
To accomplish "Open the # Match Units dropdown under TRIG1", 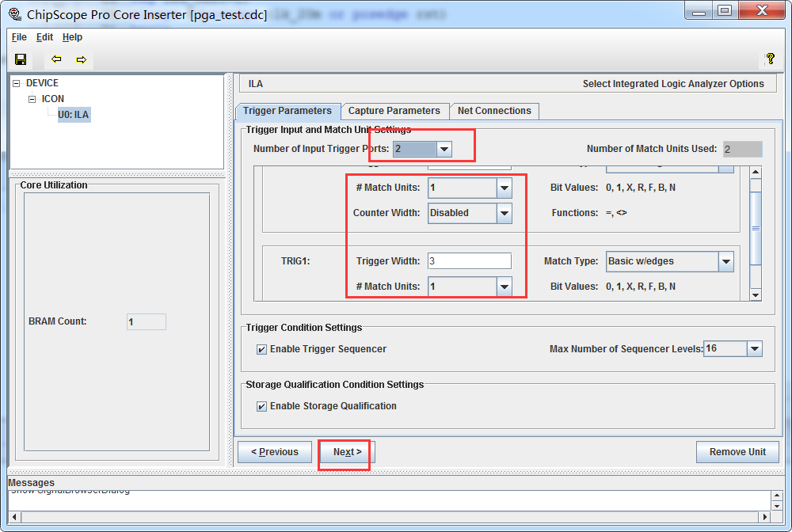I will [x=504, y=287].
